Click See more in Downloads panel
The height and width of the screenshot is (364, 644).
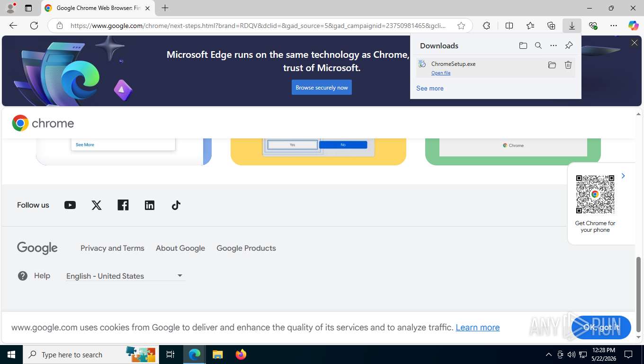point(430,88)
